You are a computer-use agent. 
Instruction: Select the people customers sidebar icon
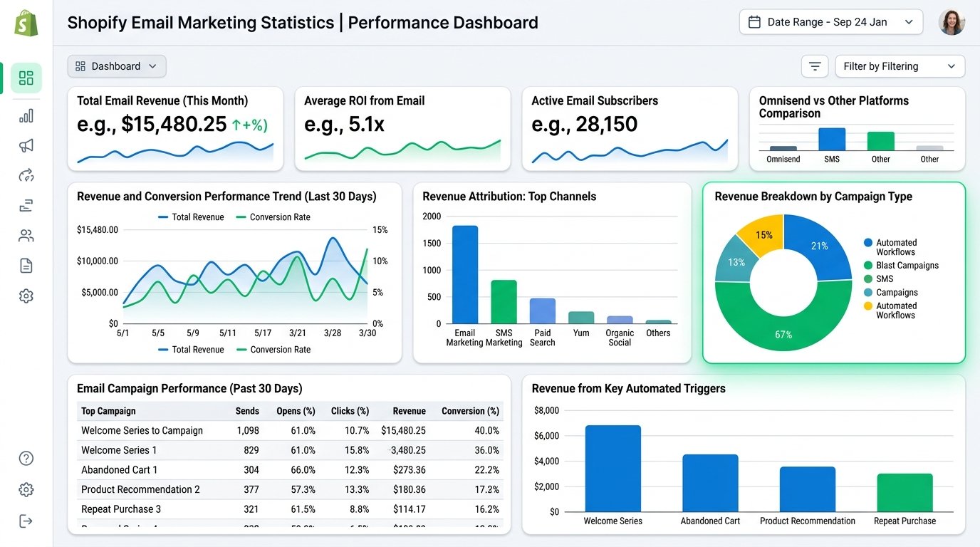click(26, 235)
